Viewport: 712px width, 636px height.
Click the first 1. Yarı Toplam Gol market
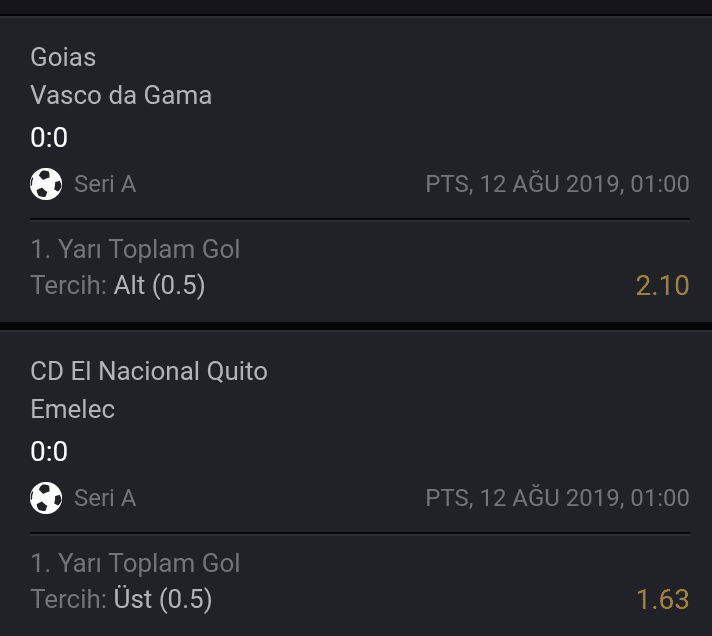[135, 249]
